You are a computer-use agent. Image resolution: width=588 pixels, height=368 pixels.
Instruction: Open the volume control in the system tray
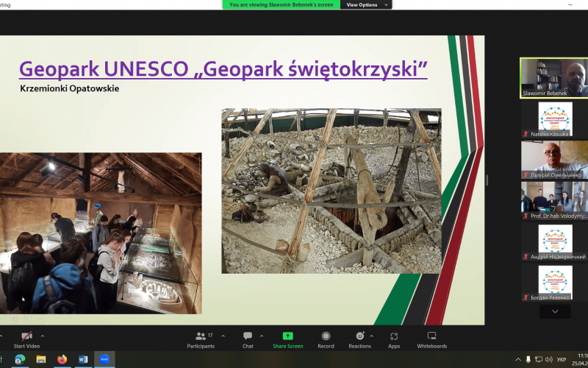tap(549, 360)
